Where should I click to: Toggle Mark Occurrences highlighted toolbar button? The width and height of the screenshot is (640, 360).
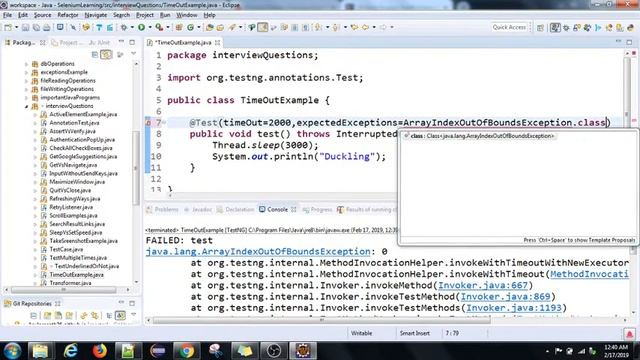point(262,27)
